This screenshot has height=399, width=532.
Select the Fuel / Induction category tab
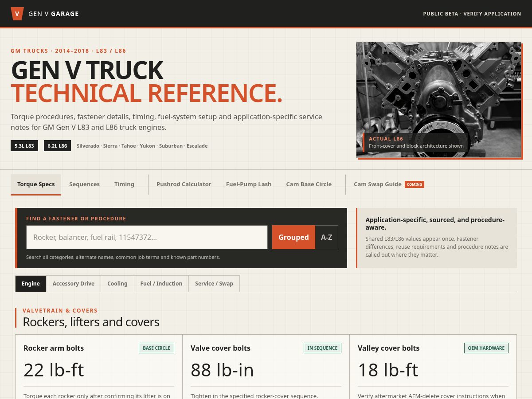click(x=161, y=284)
